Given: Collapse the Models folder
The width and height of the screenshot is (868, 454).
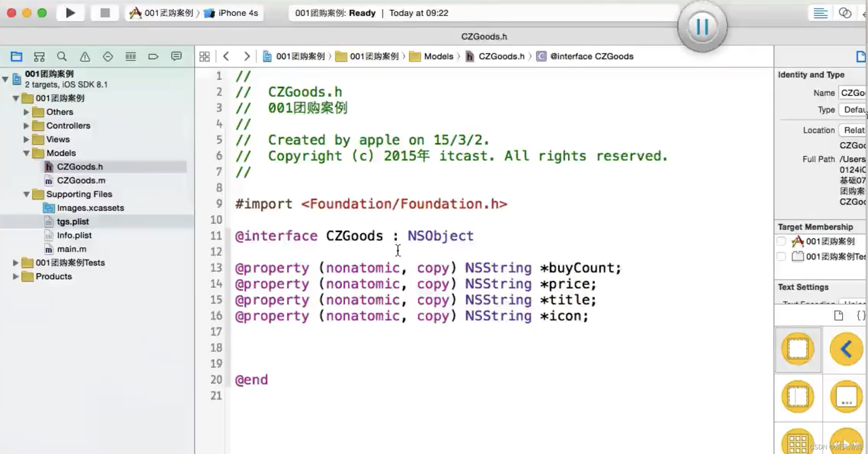Looking at the screenshot, I should tap(26, 153).
